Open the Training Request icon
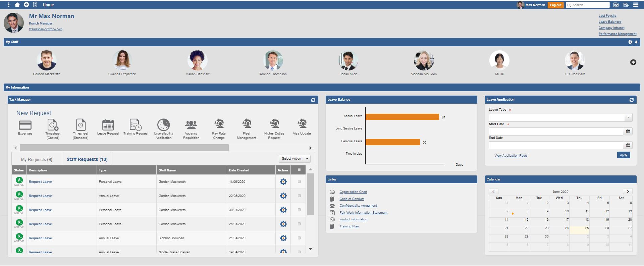644x266 pixels. click(136, 125)
